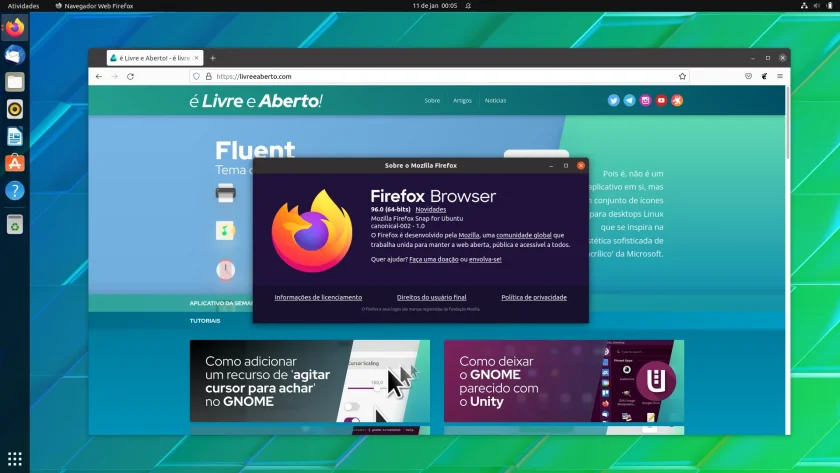Click the browser Forward arrow
The height and width of the screenshot is (473, 840).
coord(115,77)
